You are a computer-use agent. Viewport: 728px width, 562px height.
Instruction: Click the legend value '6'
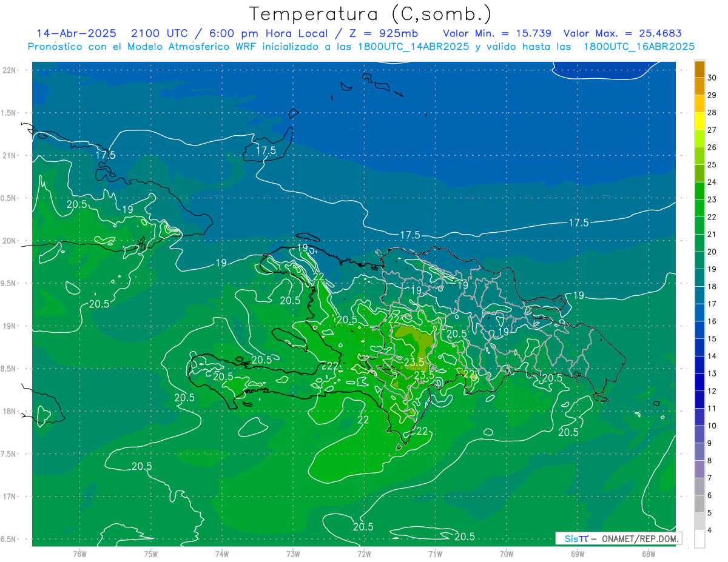[711, 495]
